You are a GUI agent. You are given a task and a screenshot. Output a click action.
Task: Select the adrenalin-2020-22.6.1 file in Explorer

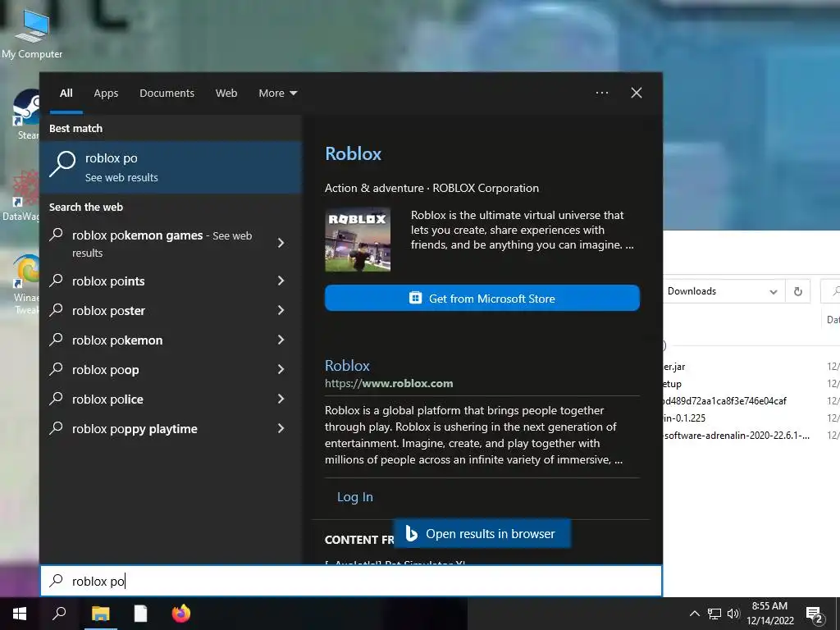(737, 435)
